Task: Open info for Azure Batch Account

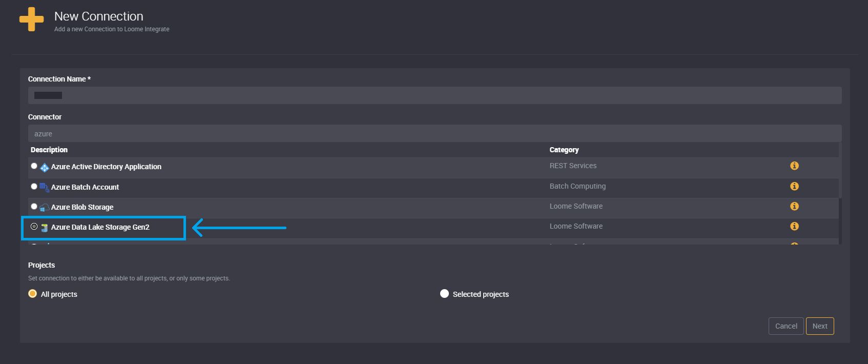Action: (794, 186)
